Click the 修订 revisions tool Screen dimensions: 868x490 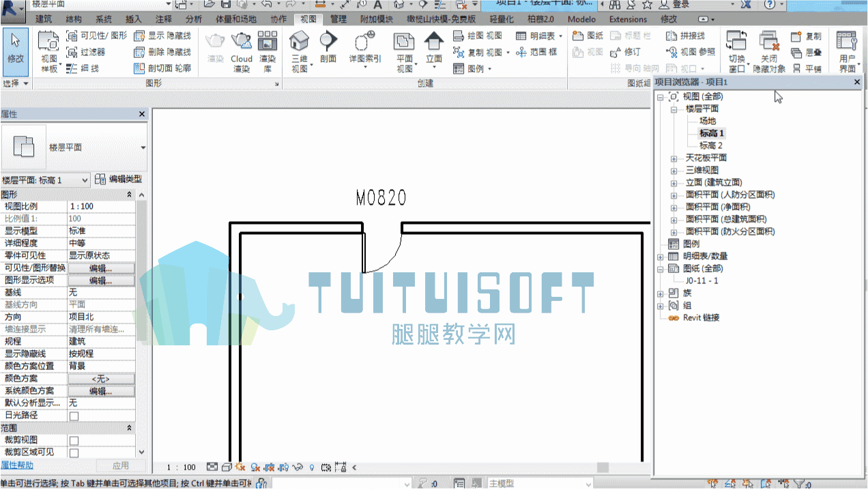coord(625,52)
